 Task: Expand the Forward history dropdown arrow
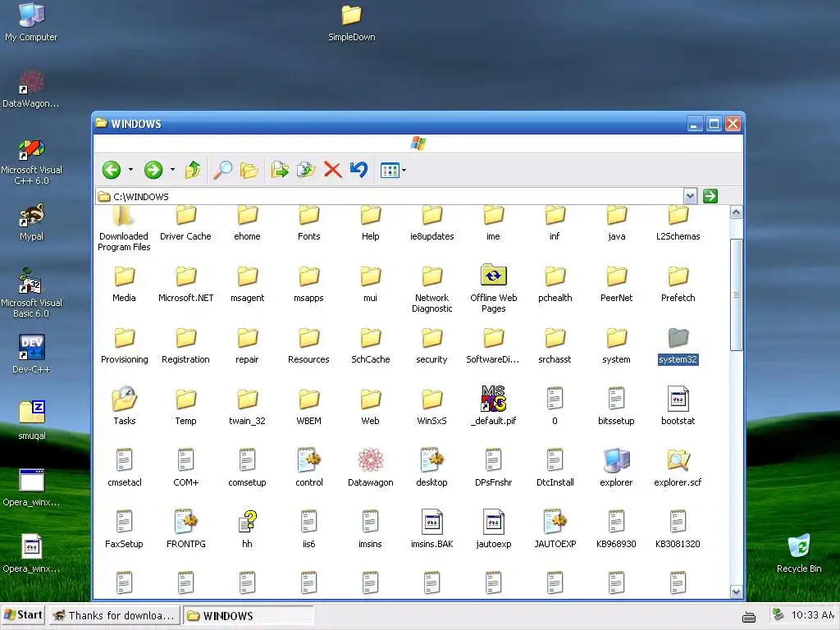tap(172, 171)
